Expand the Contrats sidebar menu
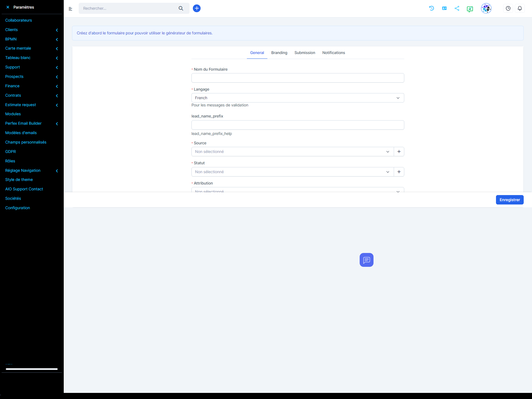532x399 pixels. pos(32,95)
